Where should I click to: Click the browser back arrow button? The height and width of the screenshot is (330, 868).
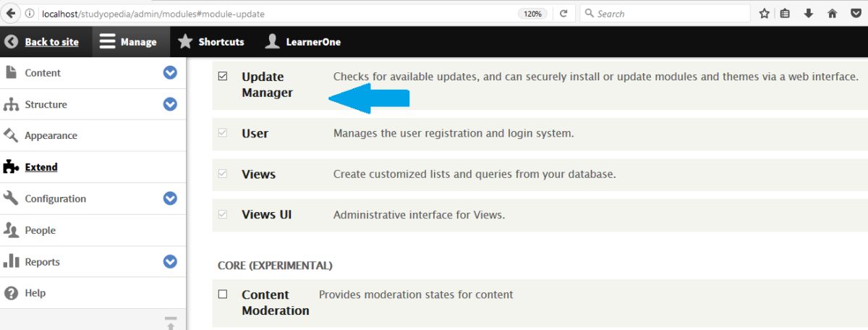coord(11,13)
